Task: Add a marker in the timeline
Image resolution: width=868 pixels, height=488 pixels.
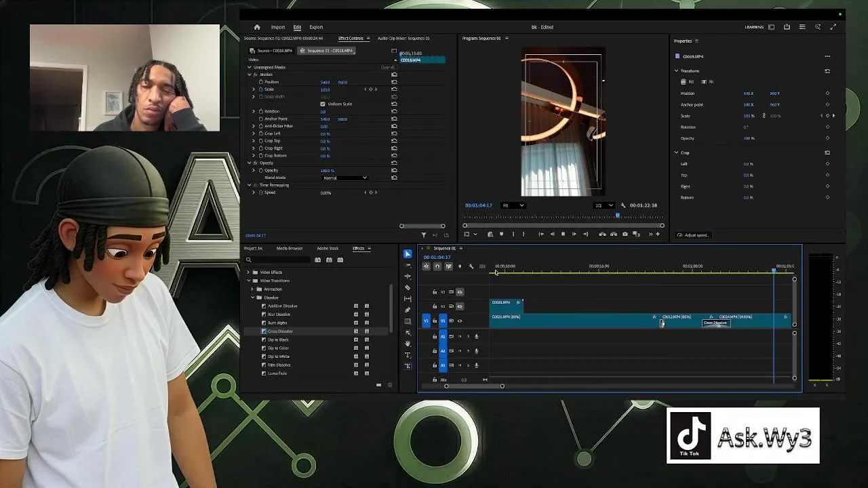Action: coord(460,266)
